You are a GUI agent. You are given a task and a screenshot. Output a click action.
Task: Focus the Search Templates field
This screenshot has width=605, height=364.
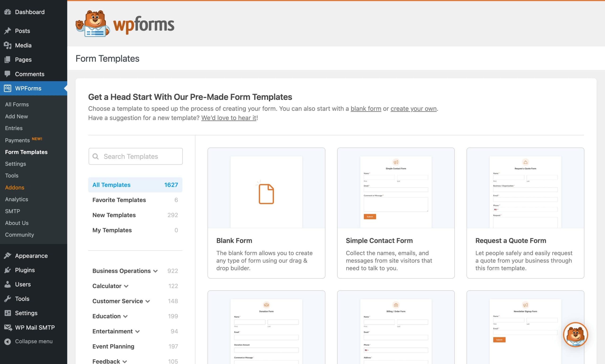136,156
